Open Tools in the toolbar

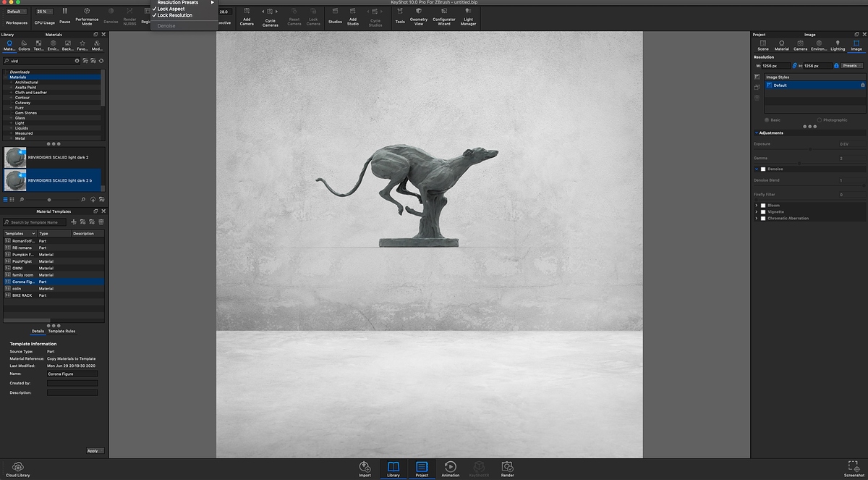click(x=400, y=16)
